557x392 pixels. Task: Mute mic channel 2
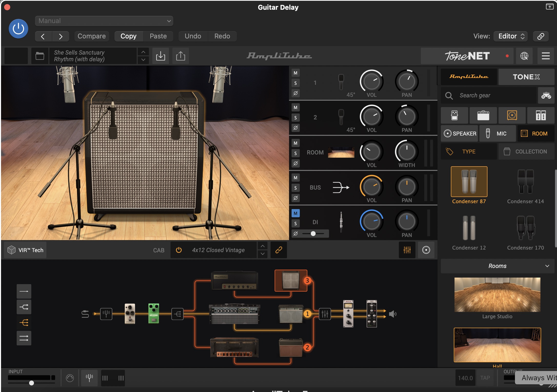click(x=295, y=108)
